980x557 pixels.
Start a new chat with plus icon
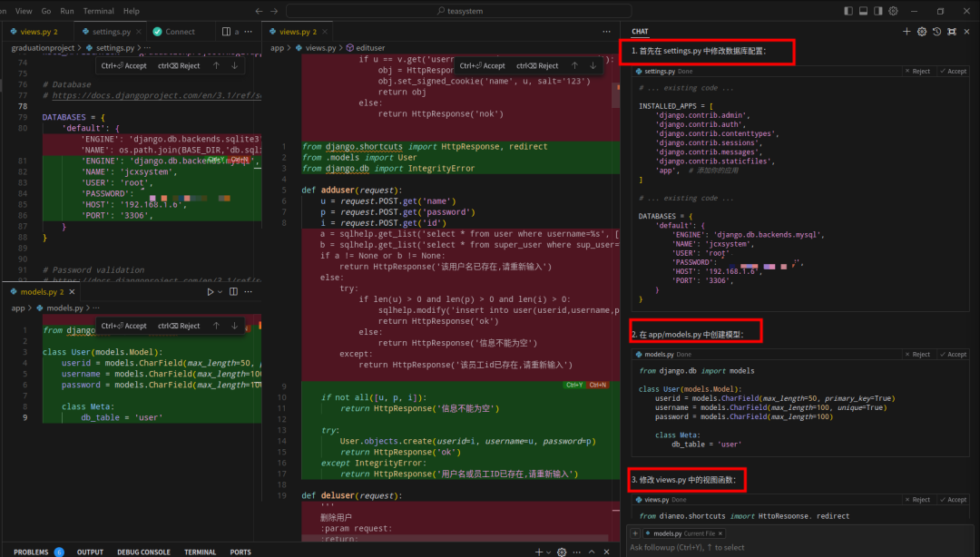(906, 31)
